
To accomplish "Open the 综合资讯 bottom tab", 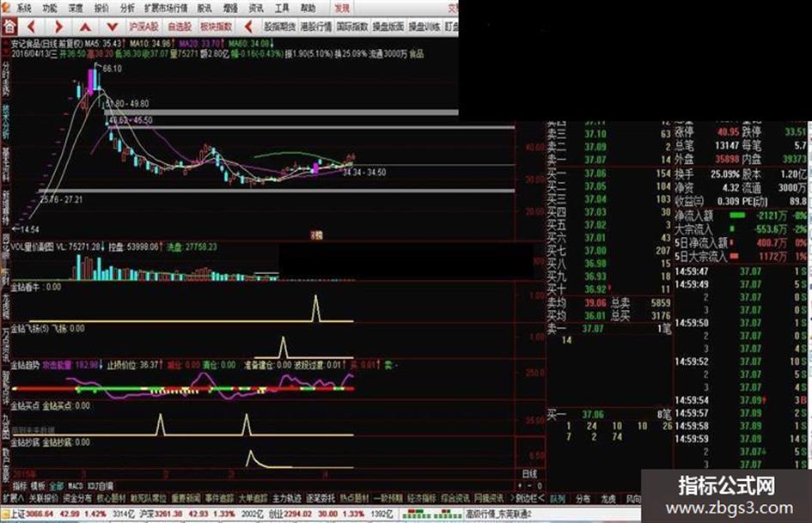I will [x=455, y=498].
